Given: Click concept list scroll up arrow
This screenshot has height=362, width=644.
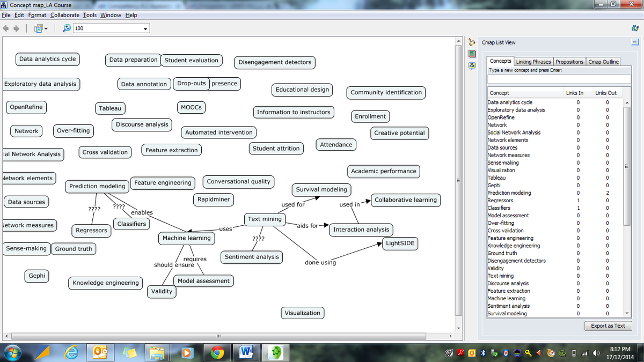Looking at the screenshot, I should [x=626, y=102].
